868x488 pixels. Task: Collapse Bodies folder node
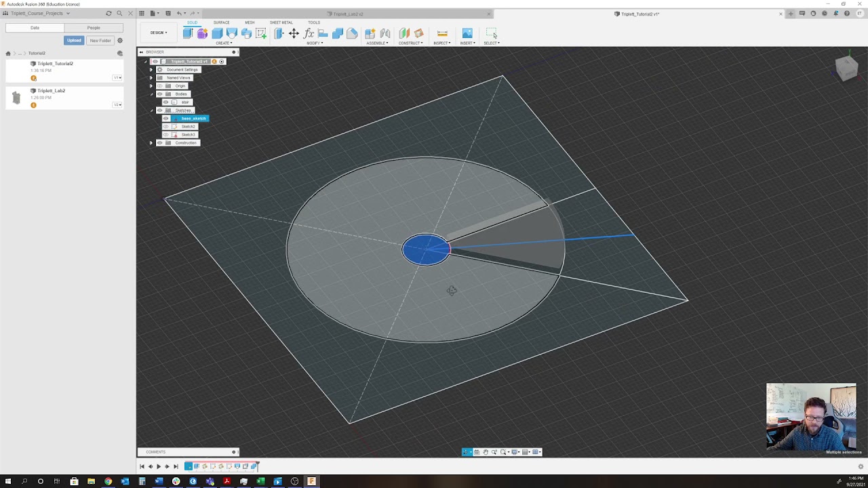pyautogui.click(x=151, y=94)
